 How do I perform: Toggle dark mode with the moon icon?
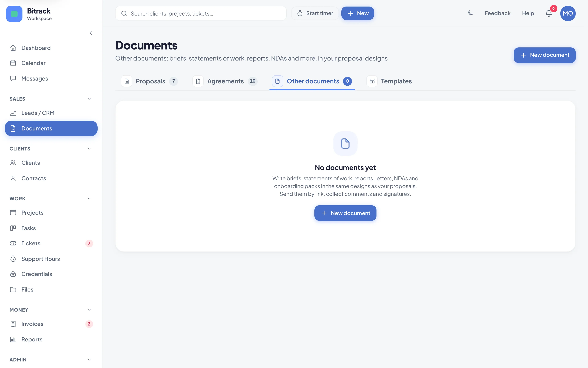click(471, 13)
